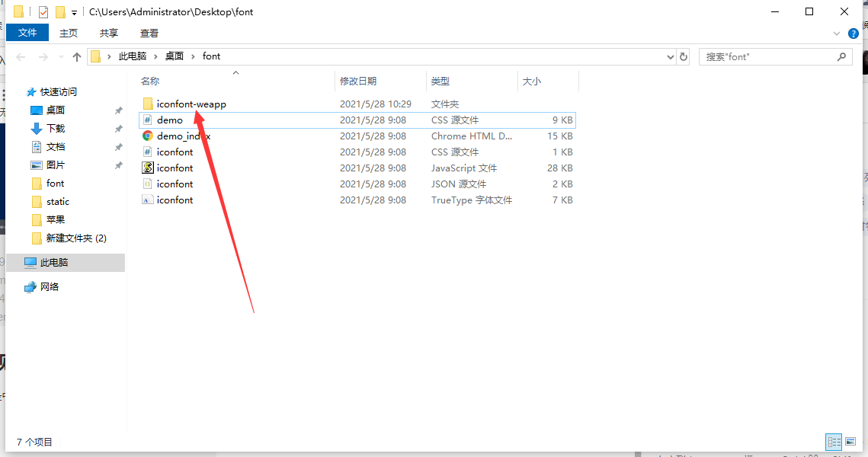This screenshot has height=457, width=868.
Task: Click the 15 KB size cell
Action: pyautogui.click(x=559, y=136)
